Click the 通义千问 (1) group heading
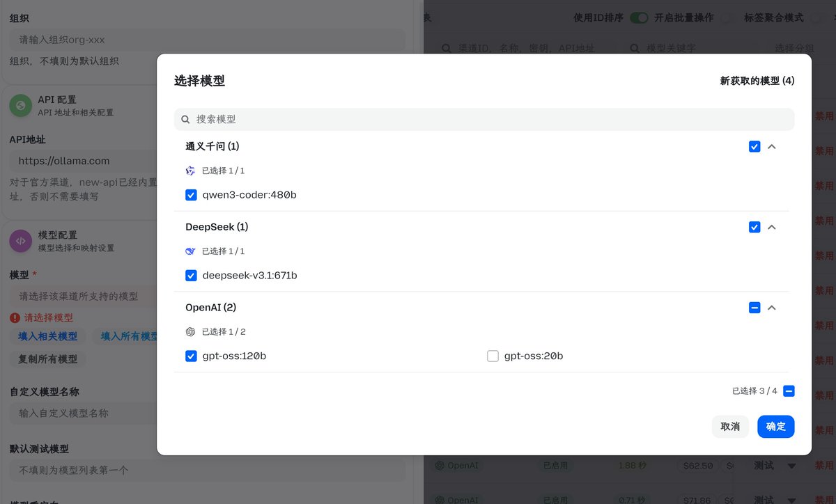The width and height of the screenshot is (836, 504). pos(212,146)
